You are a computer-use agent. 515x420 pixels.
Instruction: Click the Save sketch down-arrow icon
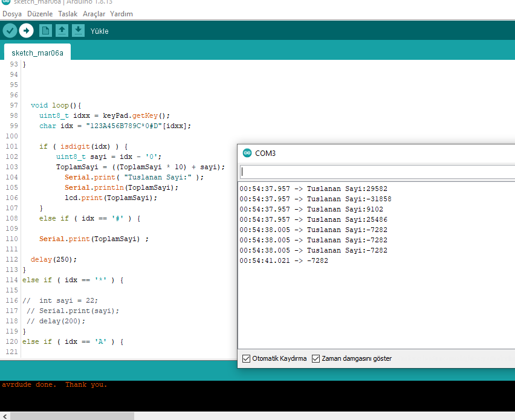[x=78, y=30]
